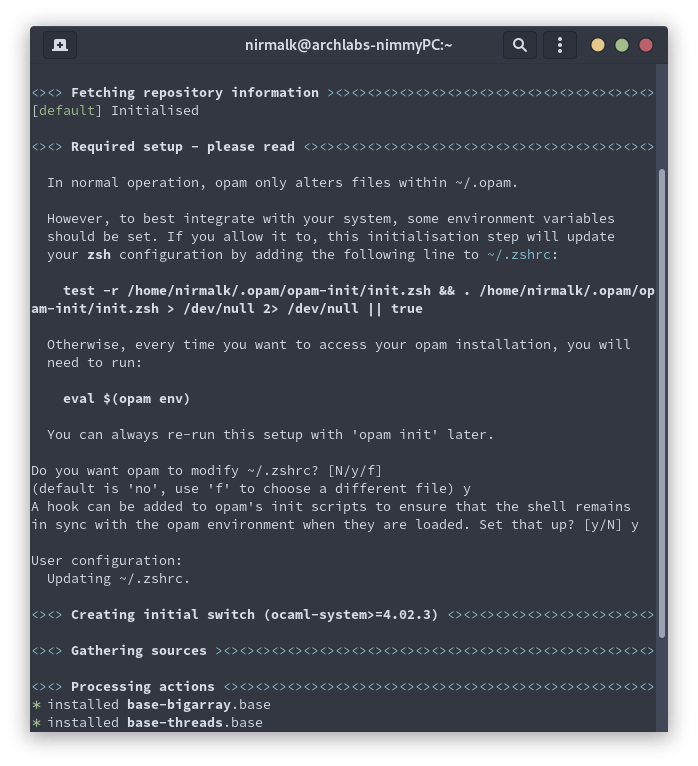Click the window title nirmalk@archlabs-nimmyPC:~
Image resolution: width=698 pixels, height=766 pixels.
tap(348, 45)
